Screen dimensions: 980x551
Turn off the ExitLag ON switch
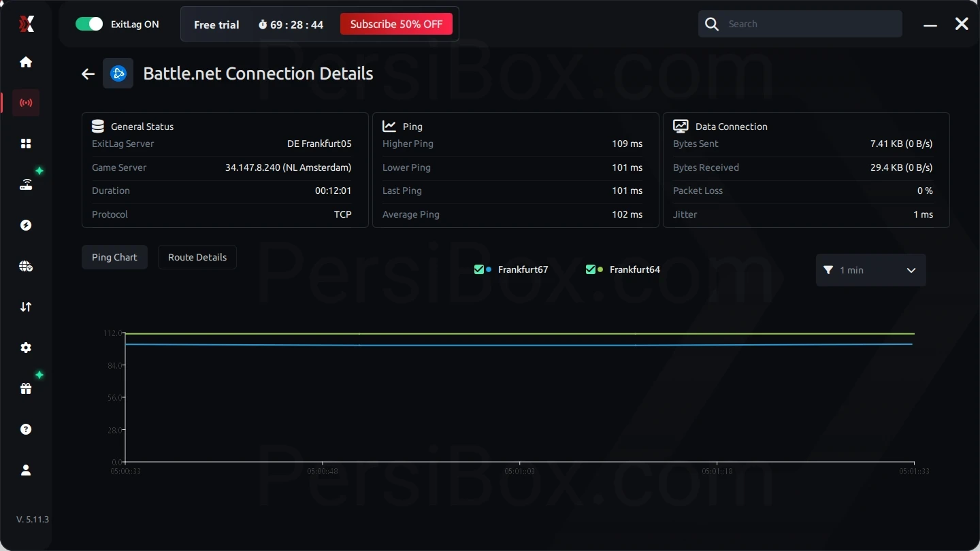point(89,24)
